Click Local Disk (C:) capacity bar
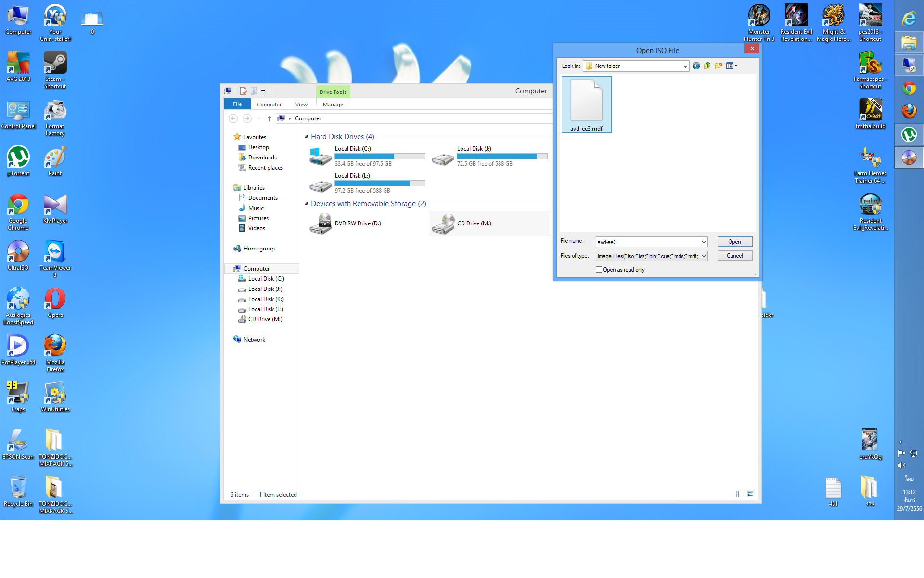The image size is (924, 578). (380, 157)
